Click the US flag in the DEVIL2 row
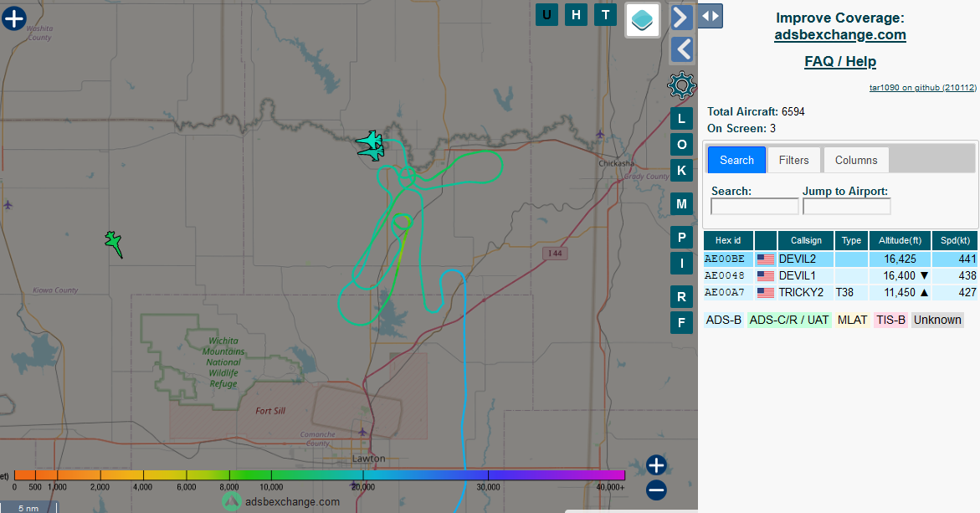 (766, 259)
